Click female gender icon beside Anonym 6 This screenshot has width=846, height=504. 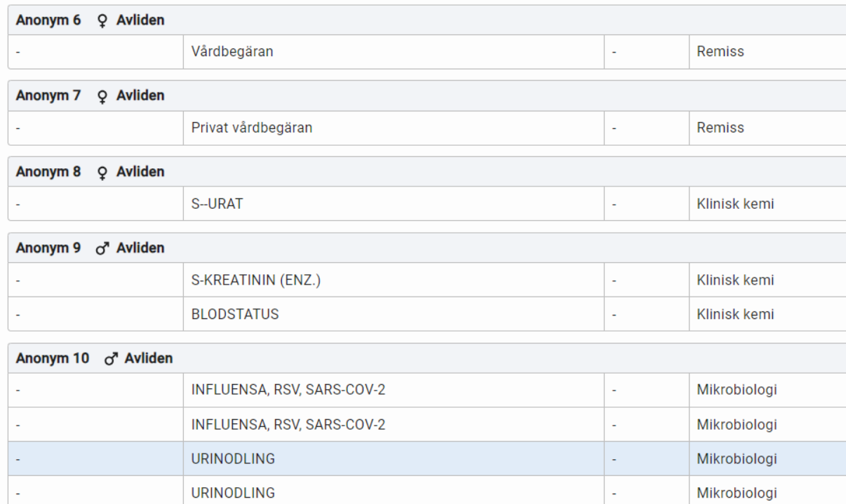(x=102, y=21)
